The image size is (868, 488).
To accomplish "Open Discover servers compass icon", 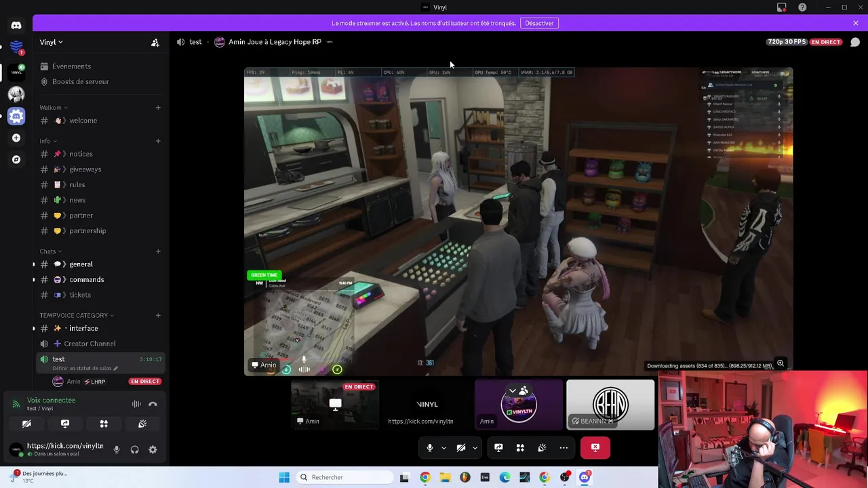I will (16, 159).
